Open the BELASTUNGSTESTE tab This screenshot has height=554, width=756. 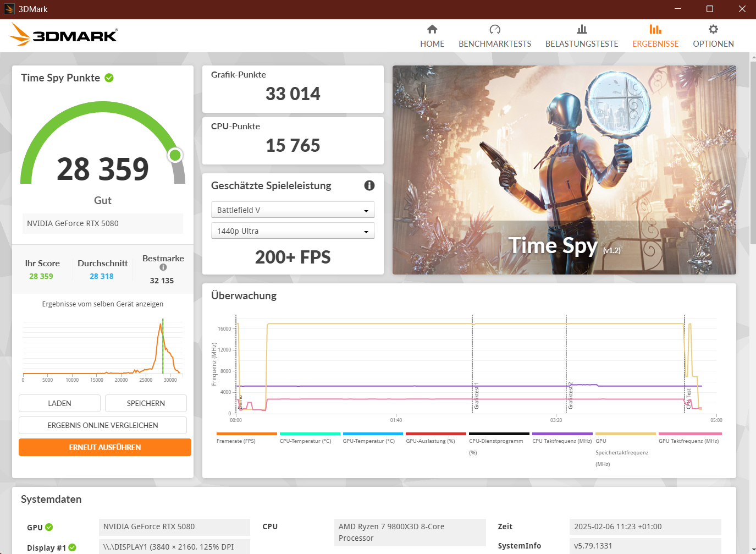(x=582, y=36)
